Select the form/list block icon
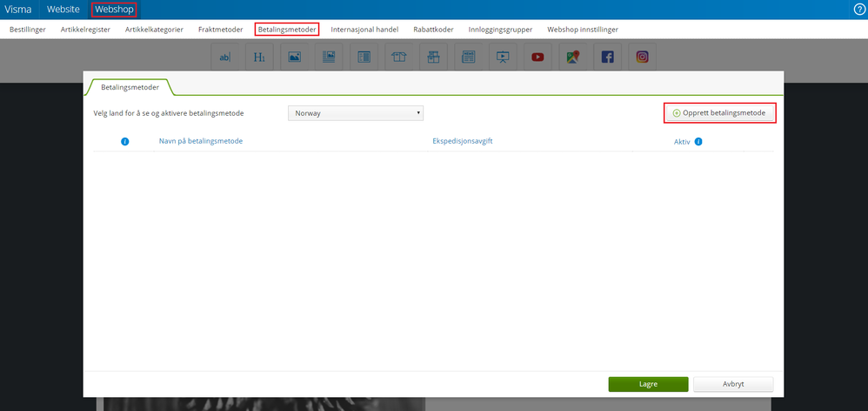The image size is (868, 411). pos(364,57)
